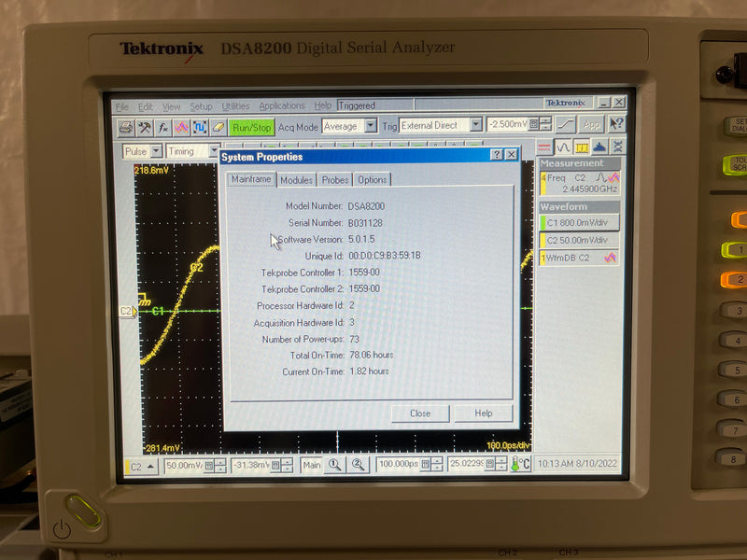Click the Freq C2 measurement readout
747x560 pixels.
tap(579, 183)
